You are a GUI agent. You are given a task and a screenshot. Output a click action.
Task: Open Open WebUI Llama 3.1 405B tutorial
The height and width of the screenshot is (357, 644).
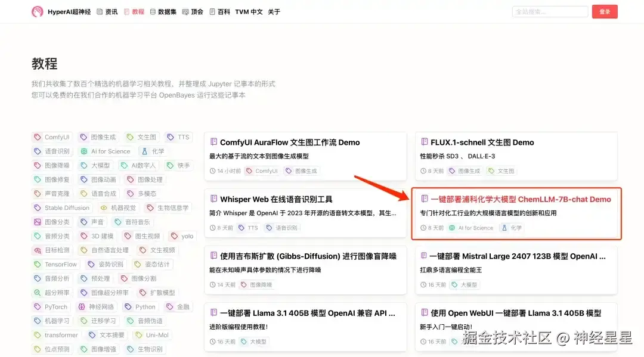[x=516, y=313]
